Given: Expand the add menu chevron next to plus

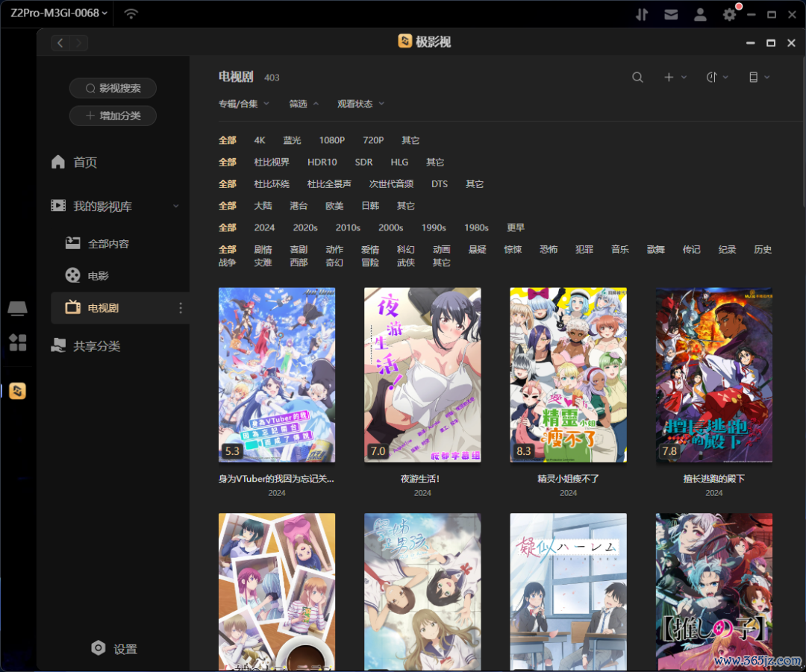Looking at the screenshot, I should coord(684,77).
